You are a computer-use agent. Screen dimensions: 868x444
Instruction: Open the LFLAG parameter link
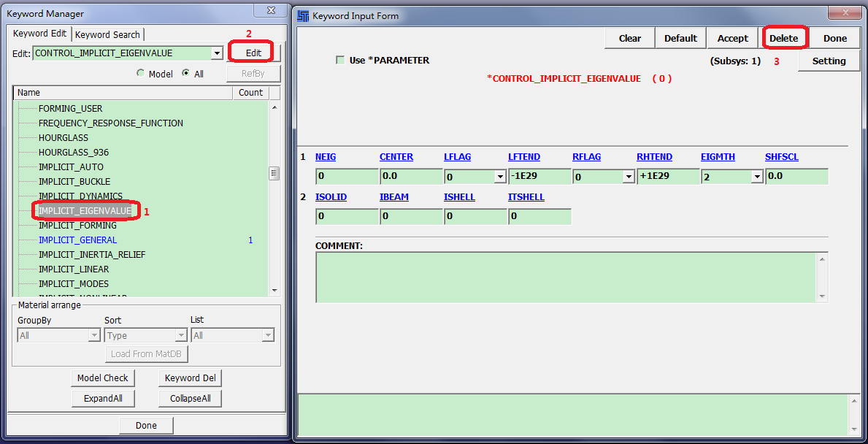(457, 157)
